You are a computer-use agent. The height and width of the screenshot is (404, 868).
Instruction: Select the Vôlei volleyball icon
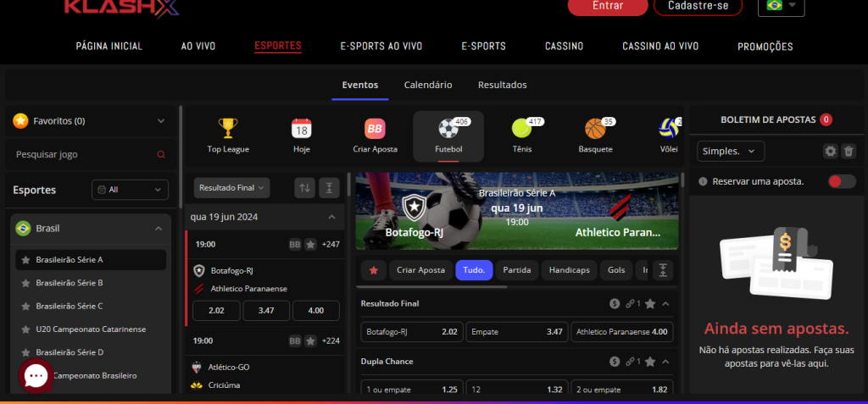pyautogui.click(x=668, y=129)
